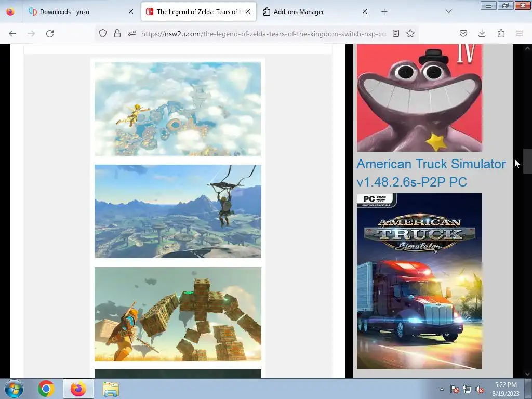Open tracking protection shield icon
Viewport: 532px width, 399px height.
pyautogui.click(x=103, y=33)
